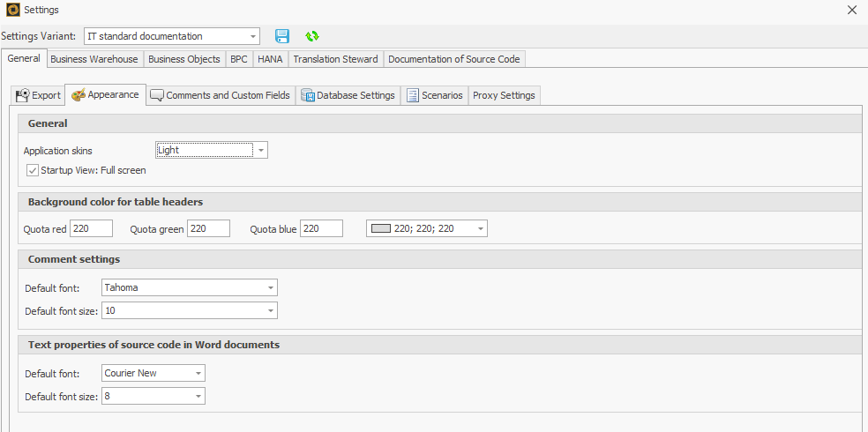Go to the Proxy Settings tab

pyautogui.click(x=504, y=95)
